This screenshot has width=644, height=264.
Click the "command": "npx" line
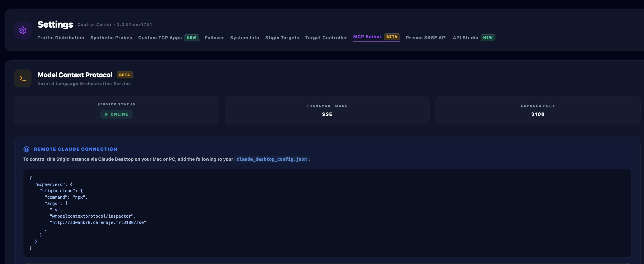point(66,197)
